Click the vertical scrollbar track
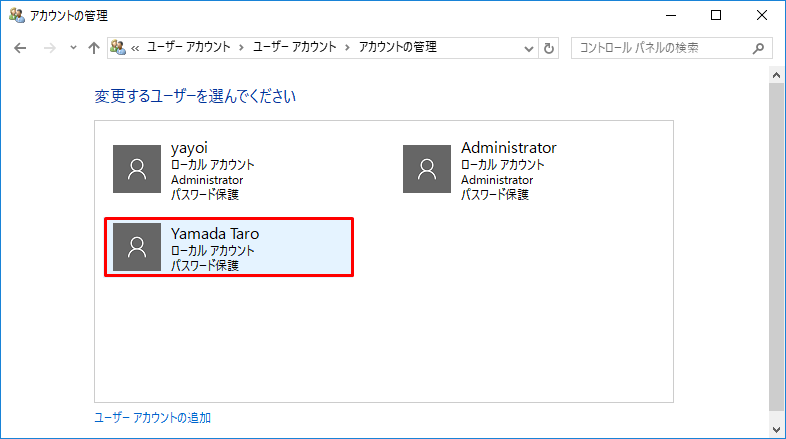 [x=776, y=248]
